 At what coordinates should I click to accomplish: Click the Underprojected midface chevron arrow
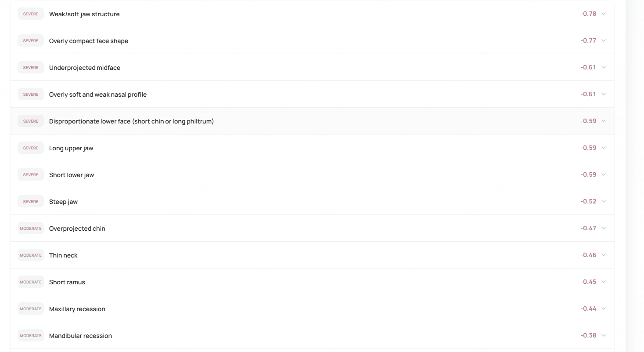tap(604, 67)
